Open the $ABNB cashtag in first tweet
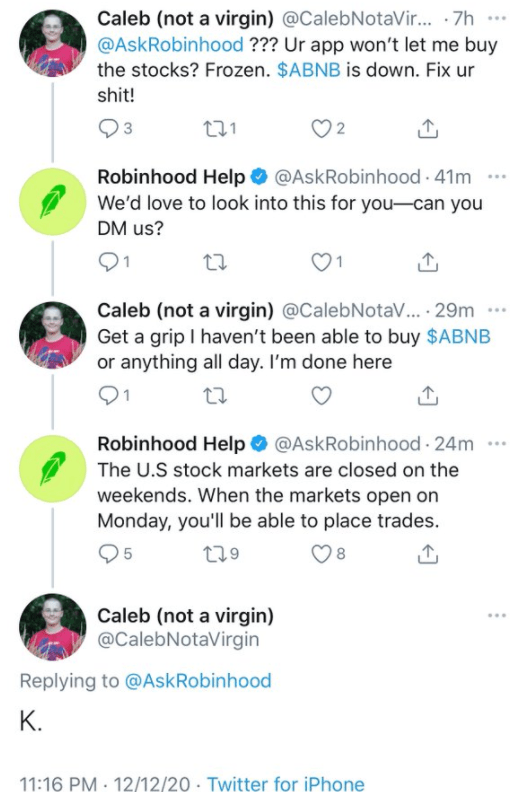 [x=309, y=70]
